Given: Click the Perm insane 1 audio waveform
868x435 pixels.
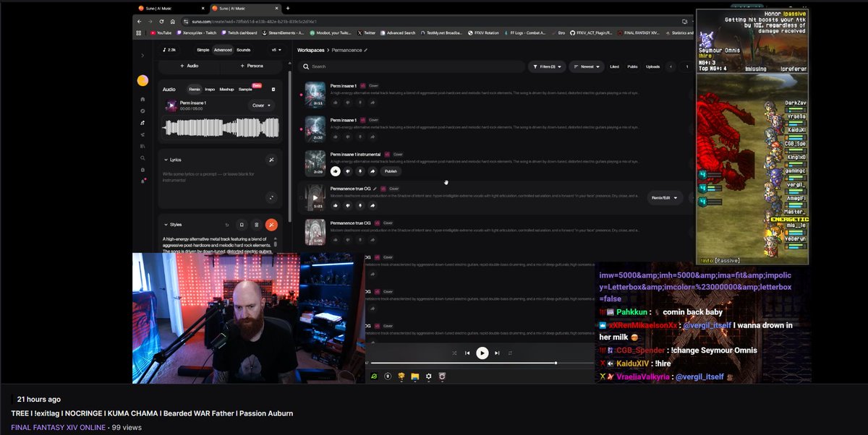Looking at the screenshot, I should coord(219,127).
